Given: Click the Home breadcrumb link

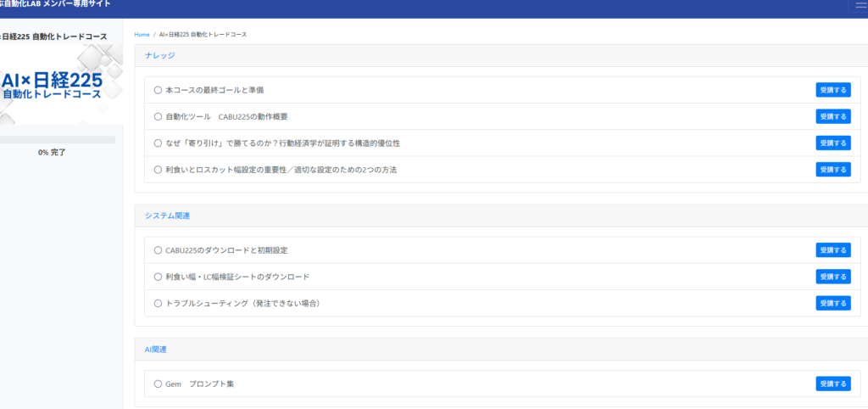Looking at the screenshot, I should [142, 35].
